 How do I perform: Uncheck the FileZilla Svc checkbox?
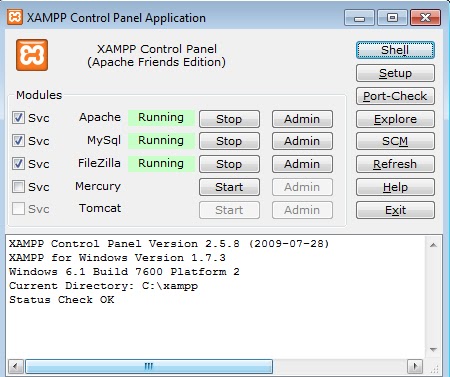[x=18, y=164]
